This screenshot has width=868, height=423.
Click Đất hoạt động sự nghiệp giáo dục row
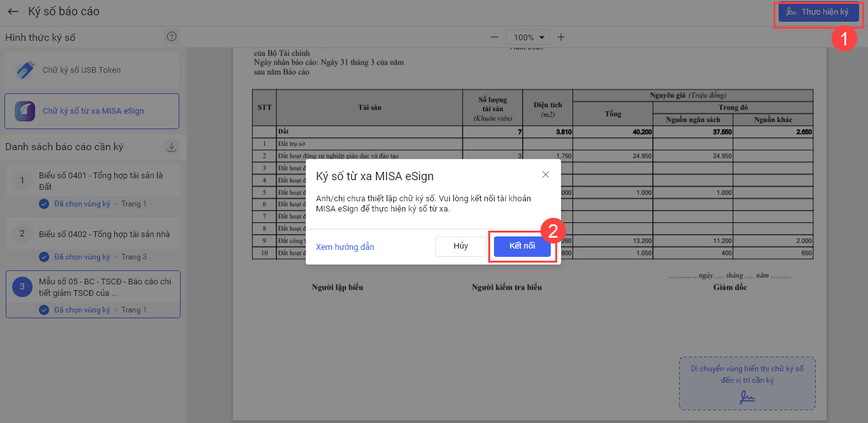point(533,155)
